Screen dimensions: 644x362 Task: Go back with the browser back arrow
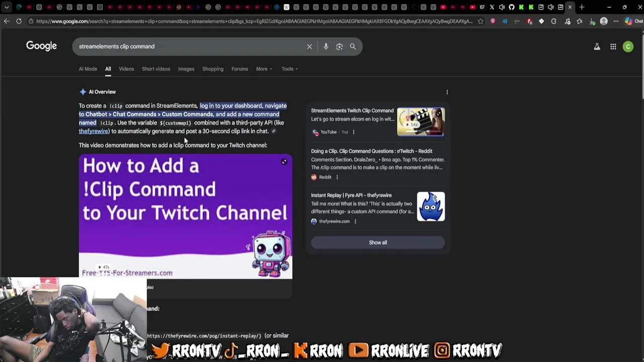(7, 21)
